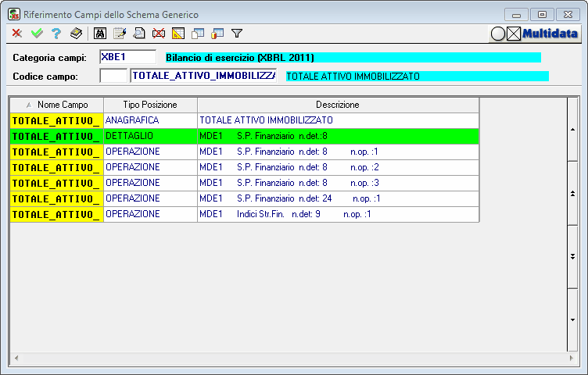Select 'TOTALE ATTIVO IMMOBILIZZATO' description cell in table
Screen dimensions: 588x375
click(339, 120)
